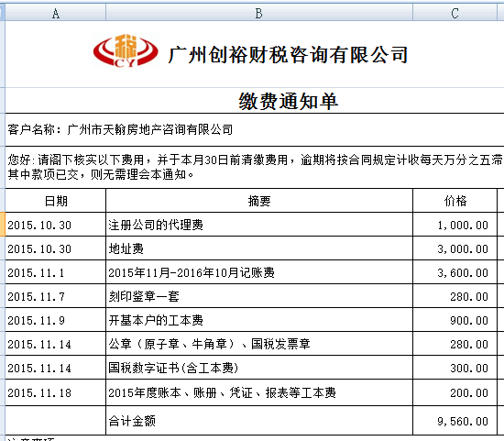Select cell 开基本户的工本费

tap(259, 320)
